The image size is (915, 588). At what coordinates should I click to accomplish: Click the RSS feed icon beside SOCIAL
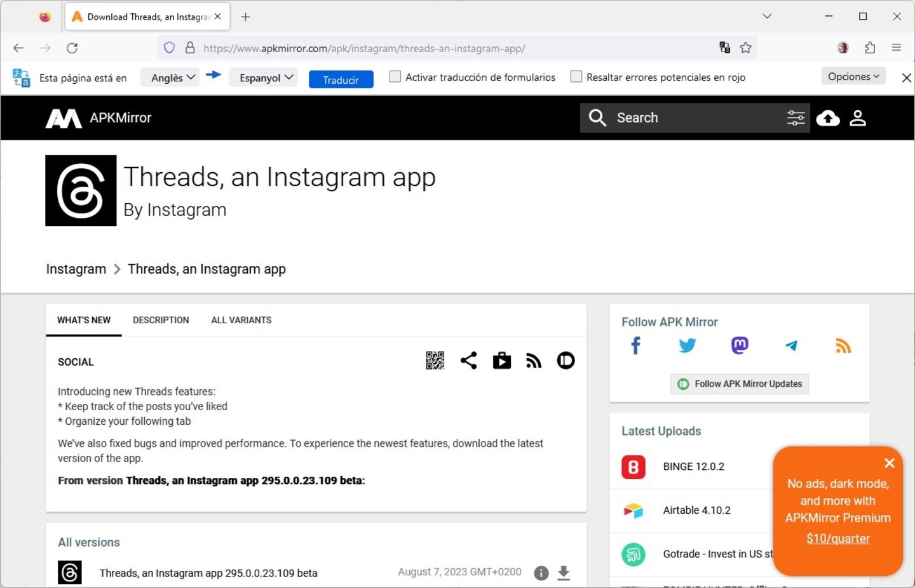pos(534,361)
